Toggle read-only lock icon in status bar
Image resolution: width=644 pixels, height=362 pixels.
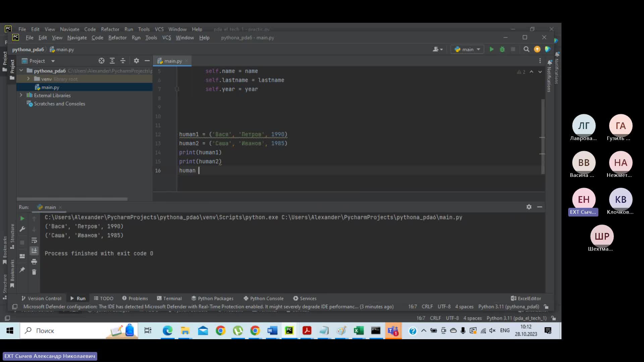click(546, 307)
